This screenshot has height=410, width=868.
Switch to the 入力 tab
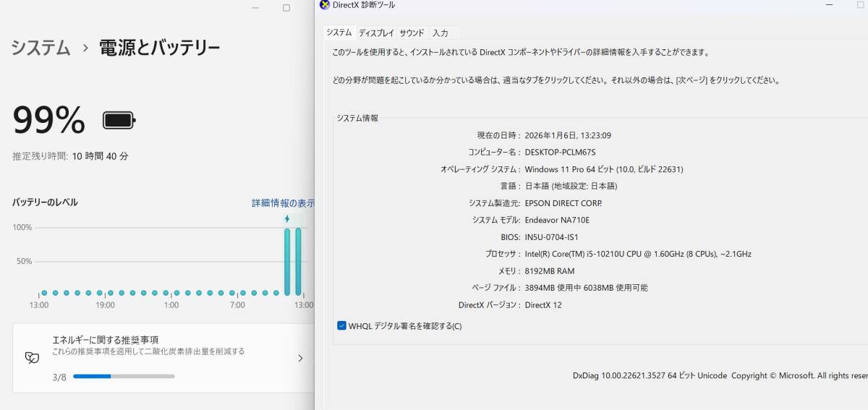point(441,33)
